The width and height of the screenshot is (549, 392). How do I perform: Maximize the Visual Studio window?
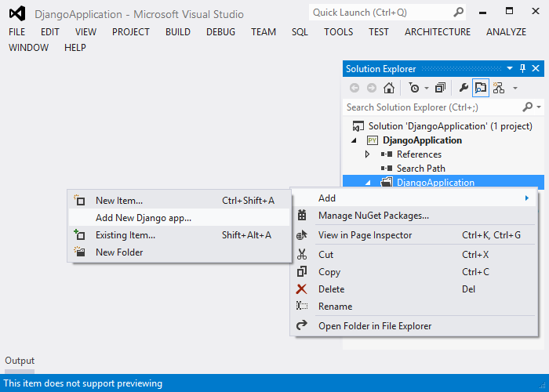click(x=510, y=11)
